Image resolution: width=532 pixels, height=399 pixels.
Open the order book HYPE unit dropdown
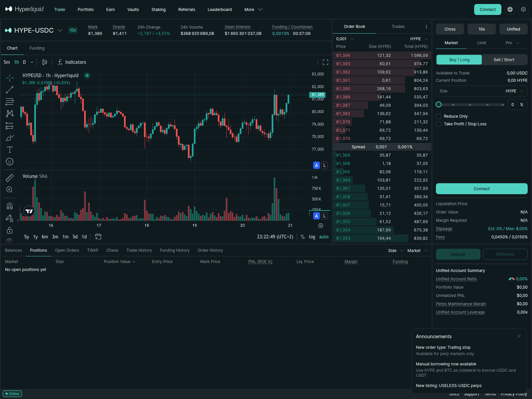(x=419, y=39)
